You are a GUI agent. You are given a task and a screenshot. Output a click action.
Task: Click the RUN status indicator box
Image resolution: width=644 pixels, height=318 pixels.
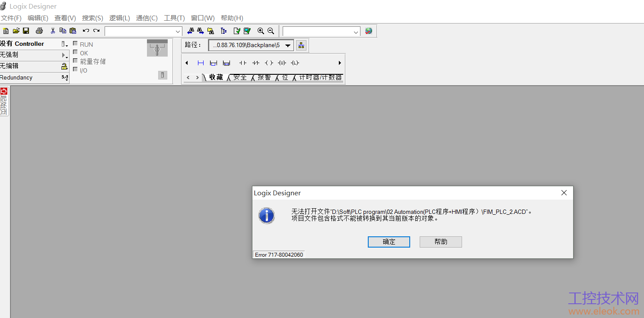(x=75, y=43)
